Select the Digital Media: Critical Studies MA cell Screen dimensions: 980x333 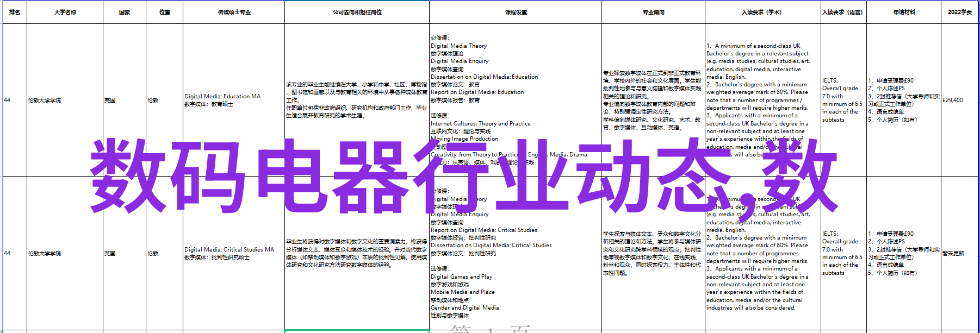click(x=229, y=253)
